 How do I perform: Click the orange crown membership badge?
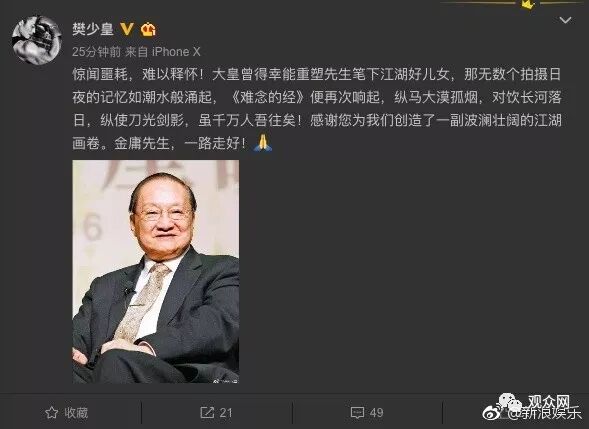point(148,29)
